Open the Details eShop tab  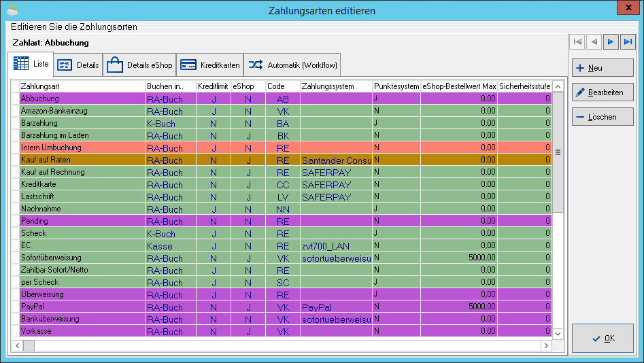139,65
